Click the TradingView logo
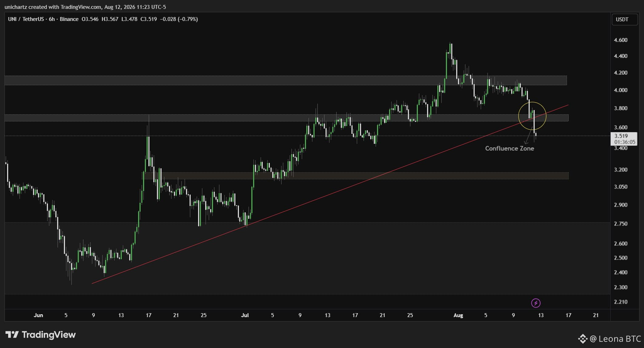 pyautogui.click(x=40, y=335)
